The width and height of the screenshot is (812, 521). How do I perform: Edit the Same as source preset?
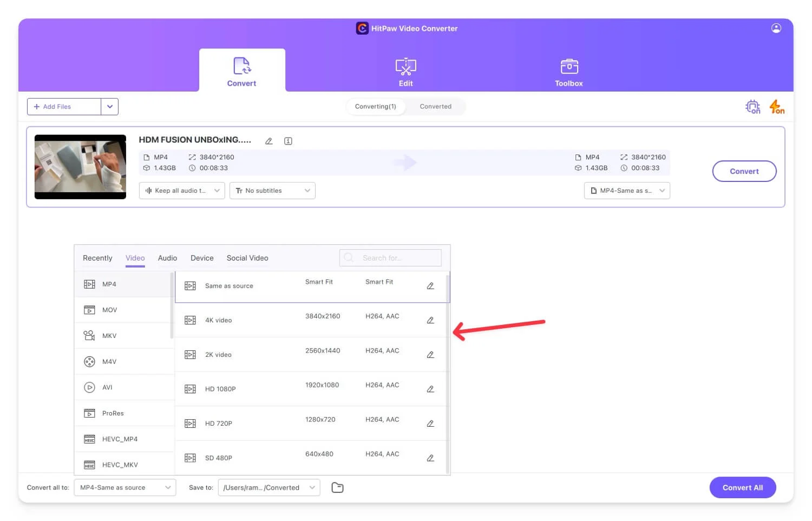point(430,286)
